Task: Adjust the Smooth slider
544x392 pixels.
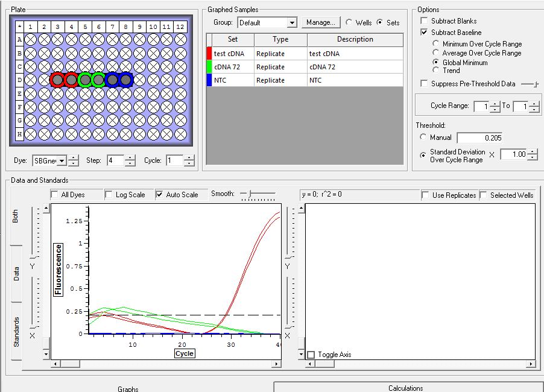Action: coord(248,194)
